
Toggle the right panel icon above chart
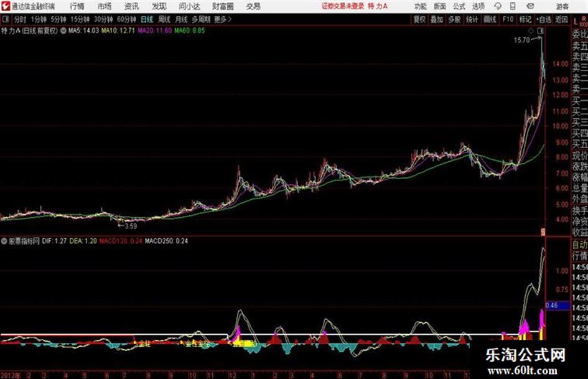tap(540, 30)
